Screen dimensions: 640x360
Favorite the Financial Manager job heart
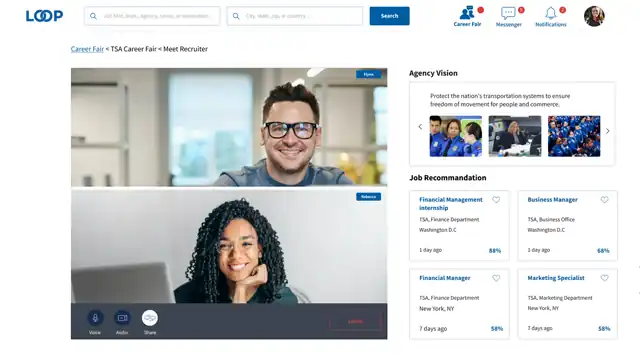click(496, 278)
